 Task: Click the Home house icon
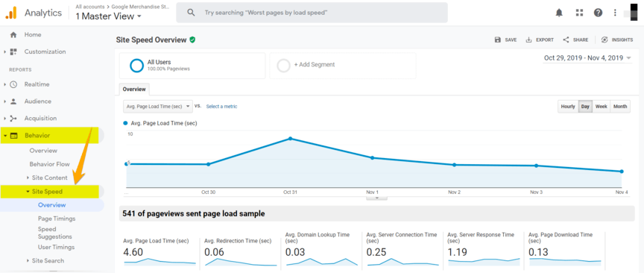pyautogui.click(x=13, y=35)
